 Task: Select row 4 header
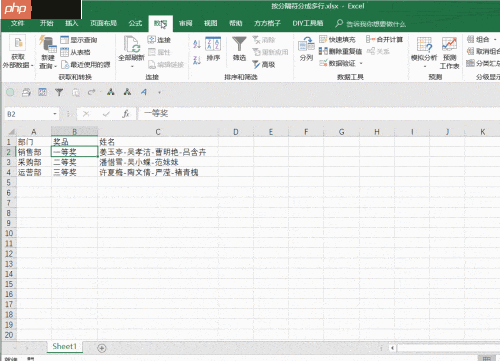(x=9, y=172)
